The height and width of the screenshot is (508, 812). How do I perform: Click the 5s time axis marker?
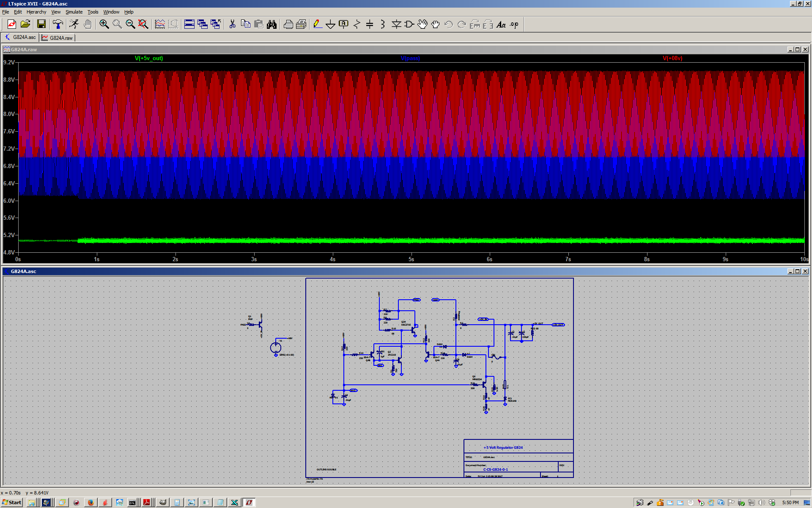pyautogui.click(x=411, y=259)
